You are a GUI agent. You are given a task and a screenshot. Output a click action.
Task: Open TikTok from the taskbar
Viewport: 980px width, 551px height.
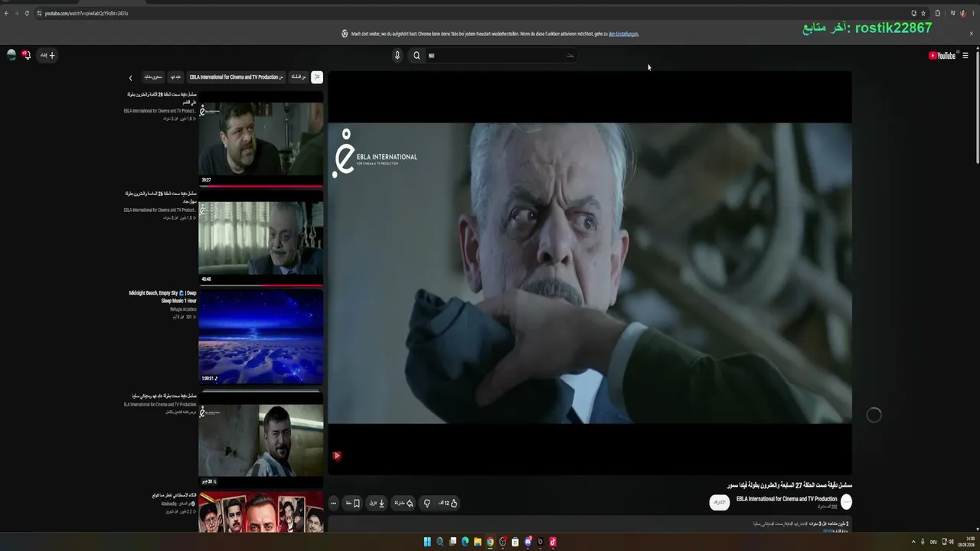(553, 542)
